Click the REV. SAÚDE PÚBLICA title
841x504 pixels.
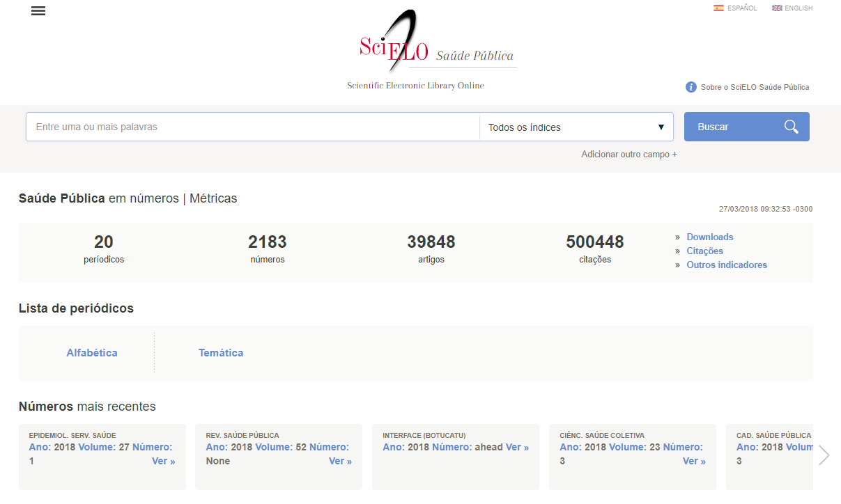point(242,436)
